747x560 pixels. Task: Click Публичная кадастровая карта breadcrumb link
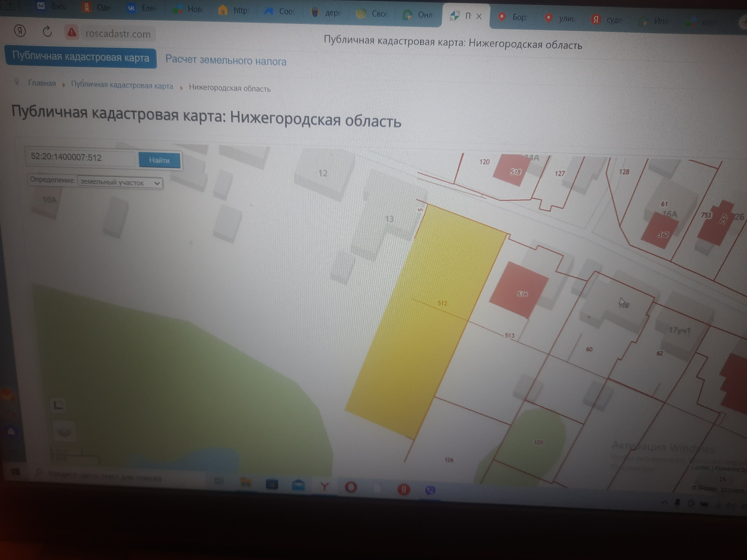(x=122, y=86)
